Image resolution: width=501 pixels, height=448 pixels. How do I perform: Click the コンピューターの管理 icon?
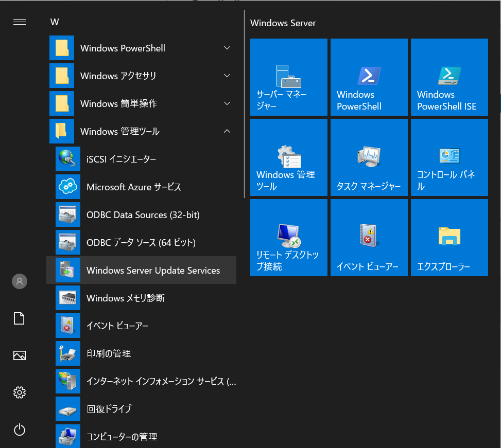[68, 436]
